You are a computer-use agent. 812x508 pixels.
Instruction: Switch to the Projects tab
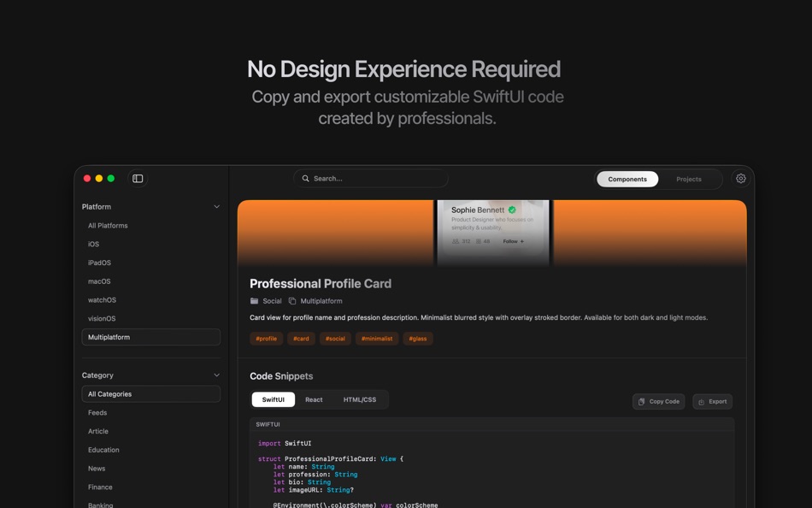pyautogui.click(x=689, y=179)
